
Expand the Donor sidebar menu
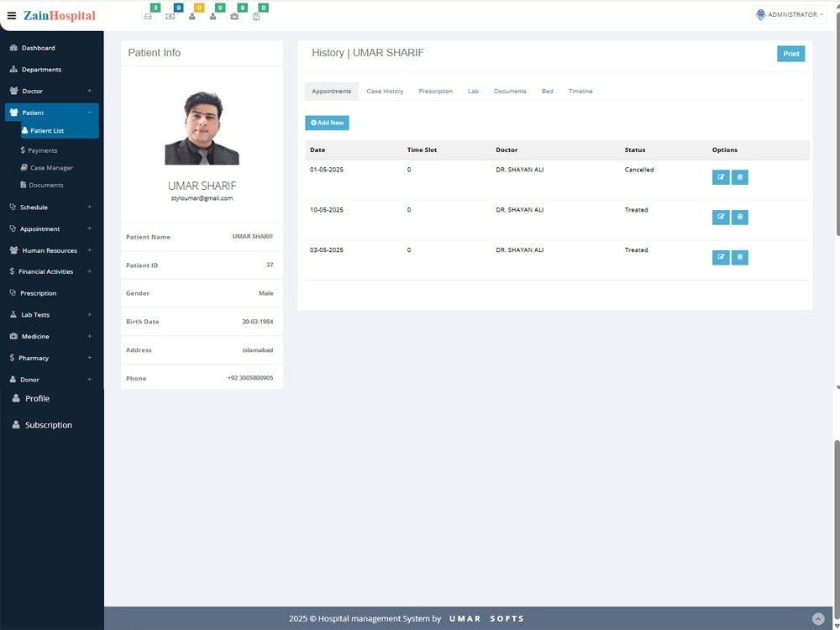(51, 380)
